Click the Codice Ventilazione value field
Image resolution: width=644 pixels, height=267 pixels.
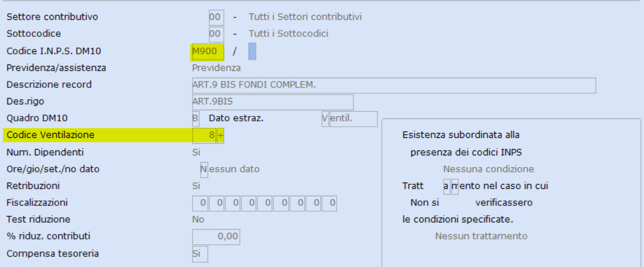coord(204,135)
